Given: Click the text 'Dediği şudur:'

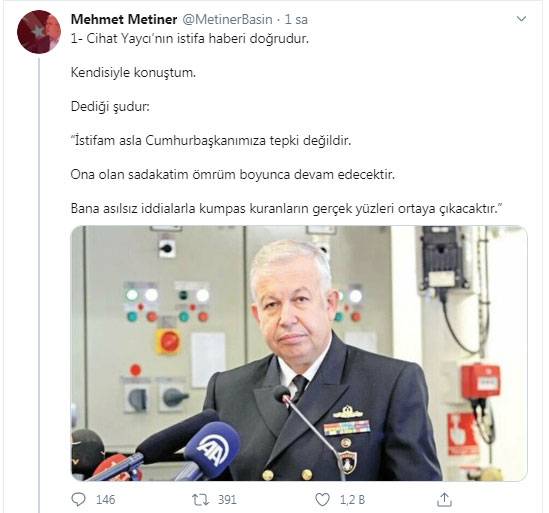Looking at the screenshot, I should 110,107.
